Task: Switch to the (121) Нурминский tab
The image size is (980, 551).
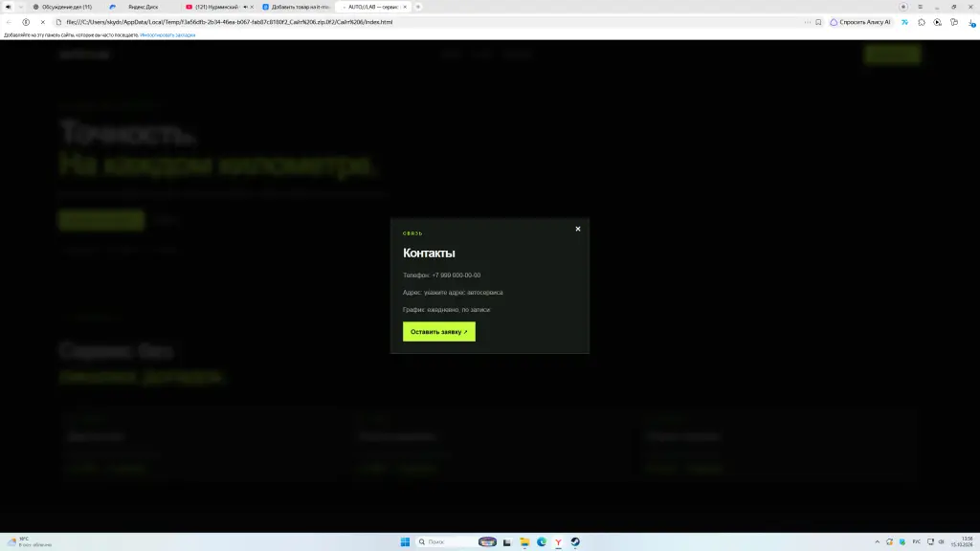Action: click(219, 7)
